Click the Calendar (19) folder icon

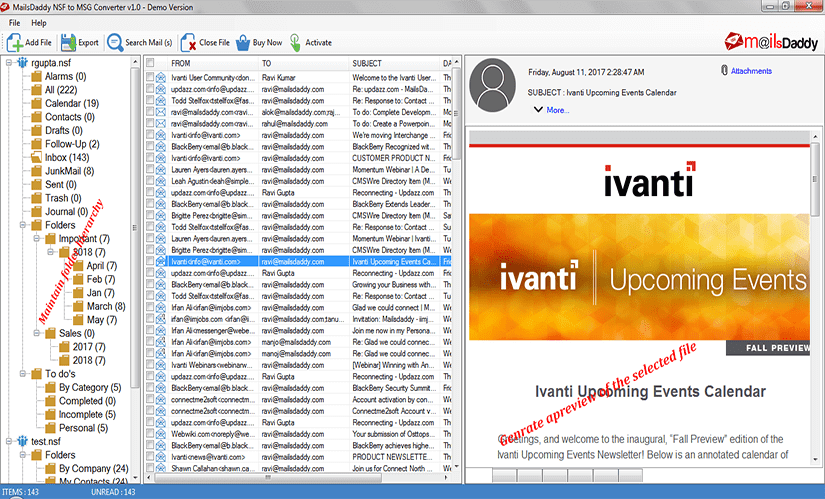[36, 103]
